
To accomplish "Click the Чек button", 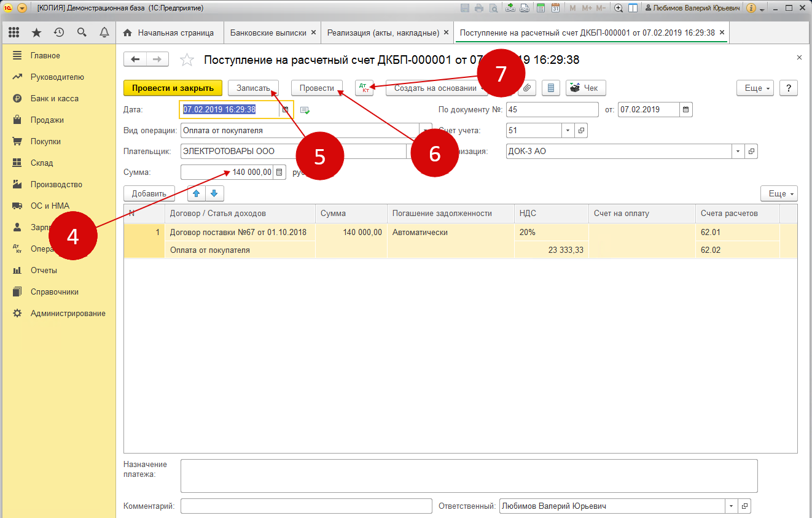I will 585,88.
